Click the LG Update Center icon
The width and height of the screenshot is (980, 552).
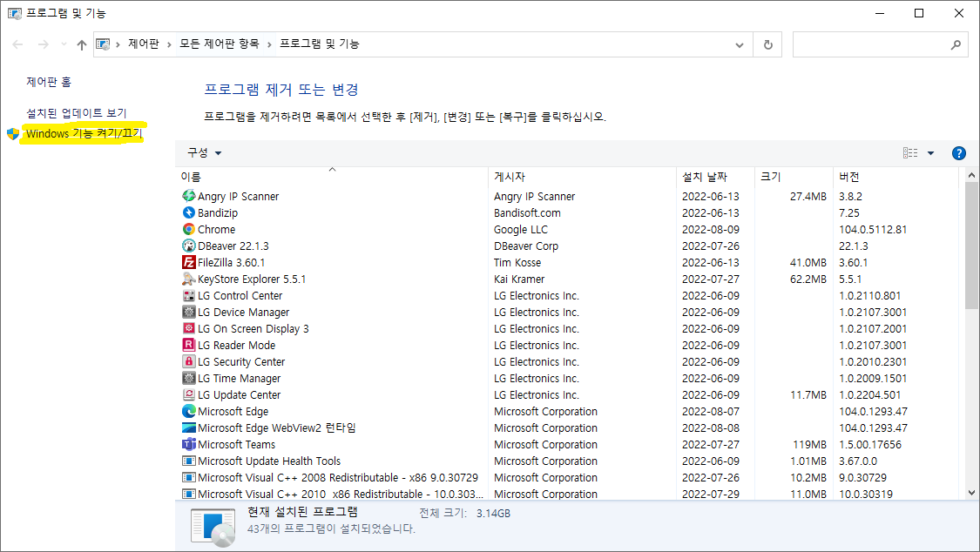coord(189,394)
